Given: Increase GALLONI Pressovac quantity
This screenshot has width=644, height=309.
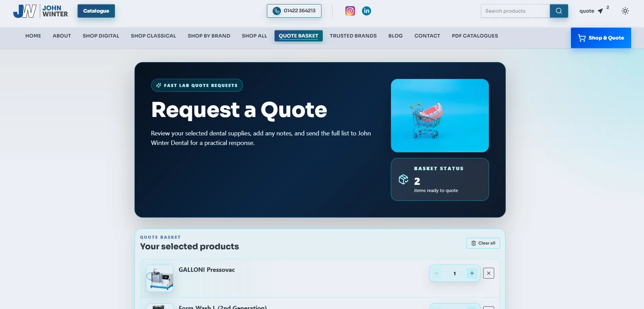Looking at the screenshot, I should click(x=472, y=273).
